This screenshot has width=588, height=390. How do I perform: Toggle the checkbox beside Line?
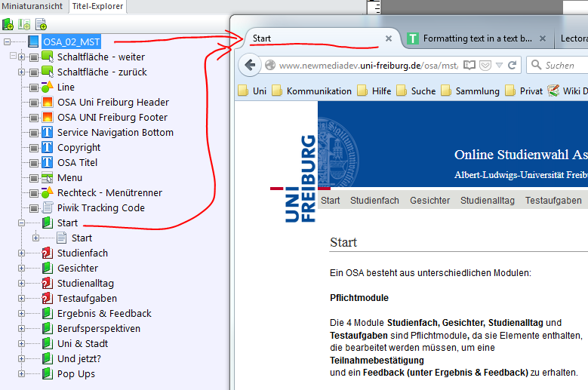[34, 88]
